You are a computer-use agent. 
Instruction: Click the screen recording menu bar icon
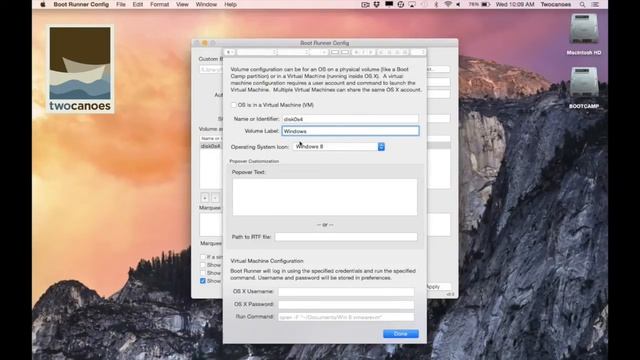click(x=365, y=4)
